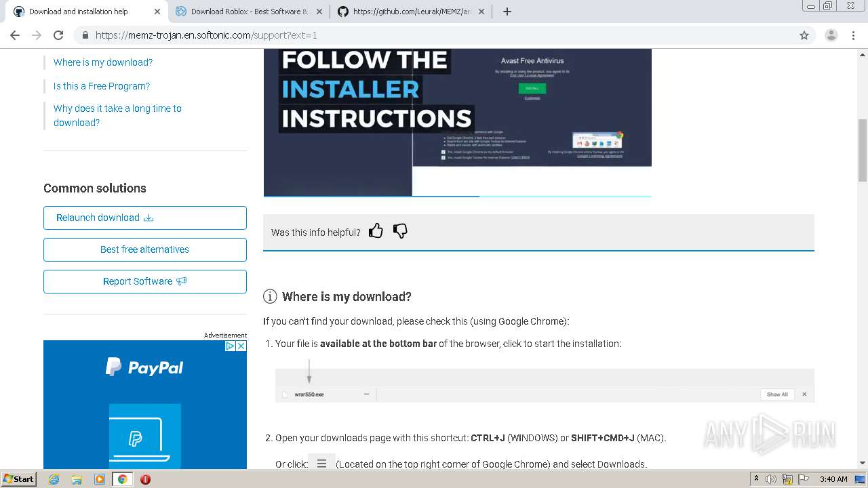Open the Windows Start menu
The width and height of the screenshot is (868, 488).
[x=19, y=479]
